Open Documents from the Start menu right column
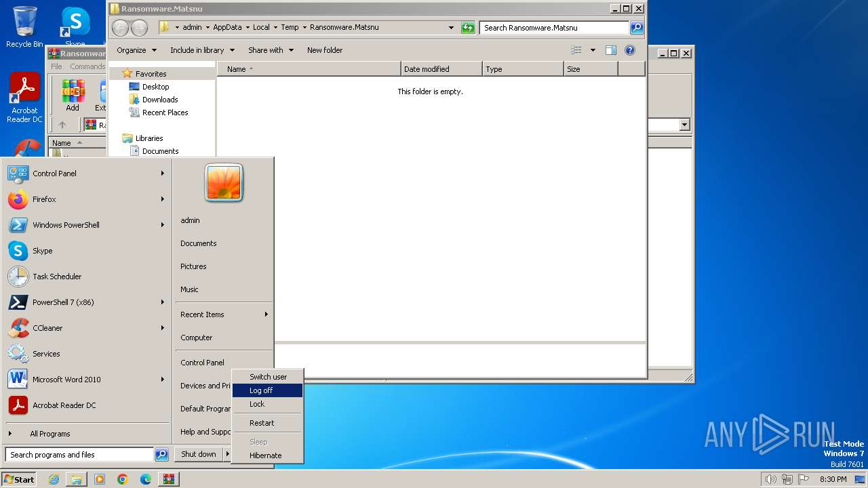 coord(198,243)
